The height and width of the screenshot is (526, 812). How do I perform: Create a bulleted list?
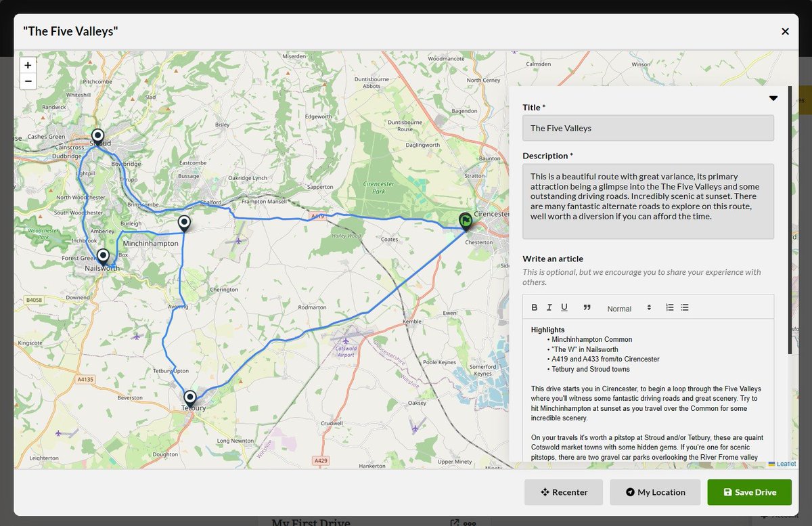(x=684, y=307)
